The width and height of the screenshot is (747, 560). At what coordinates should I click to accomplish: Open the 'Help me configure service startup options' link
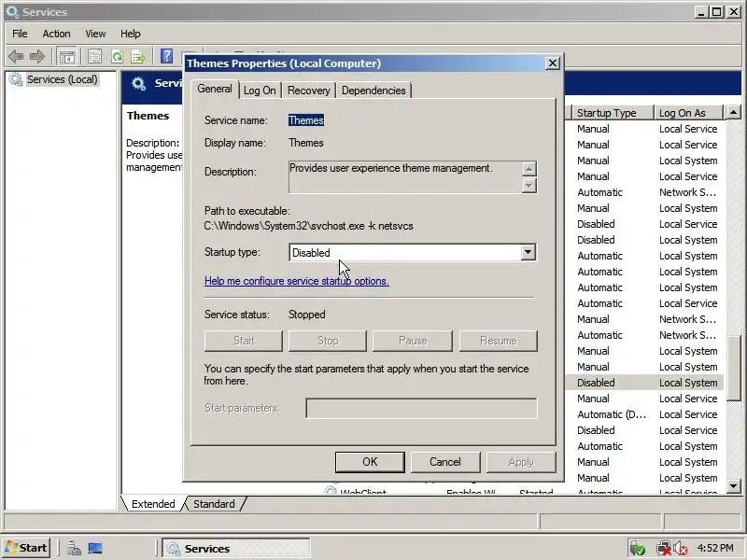(296, 281)
